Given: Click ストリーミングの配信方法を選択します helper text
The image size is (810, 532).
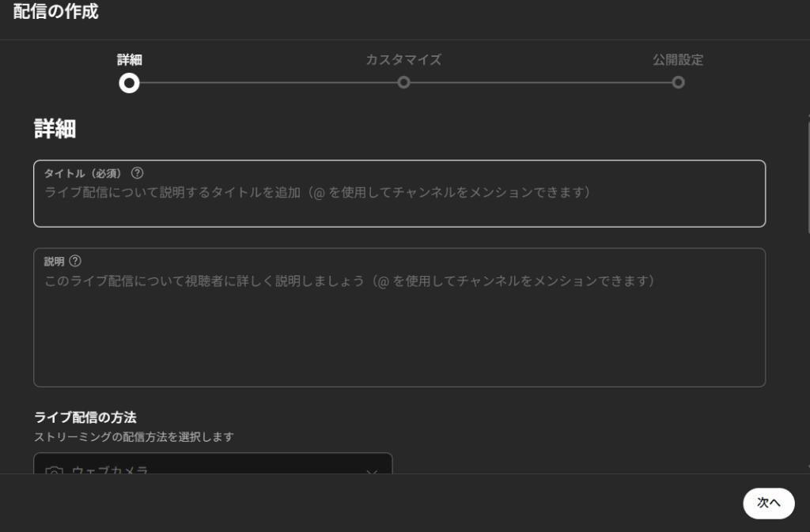Looking at the screenshot, I should tap(134, 437).
